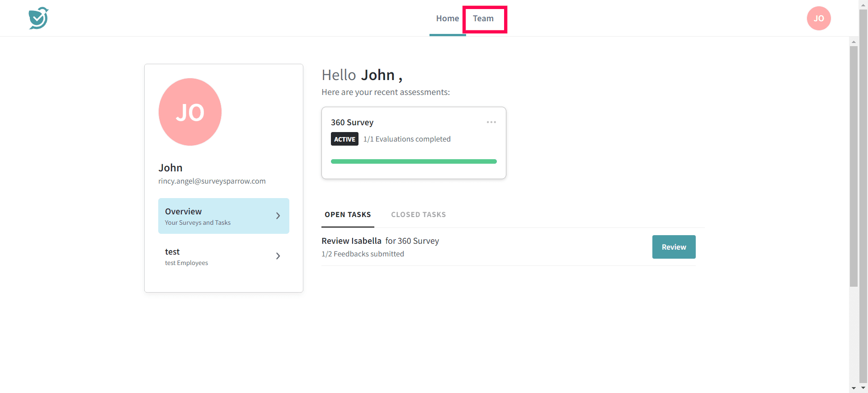Click the '1/1 Evaluations completed' text
Viewport: 868px width, 393px height.
(x=407, y=139)
